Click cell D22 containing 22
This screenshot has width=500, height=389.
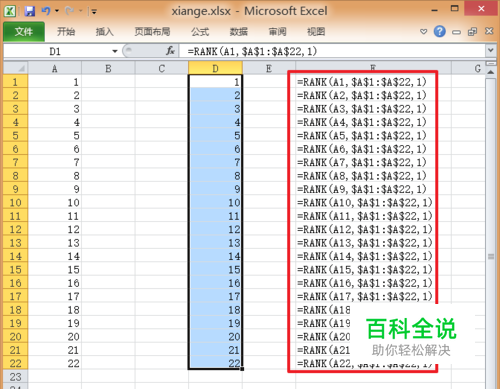click(x=215, y=363)
